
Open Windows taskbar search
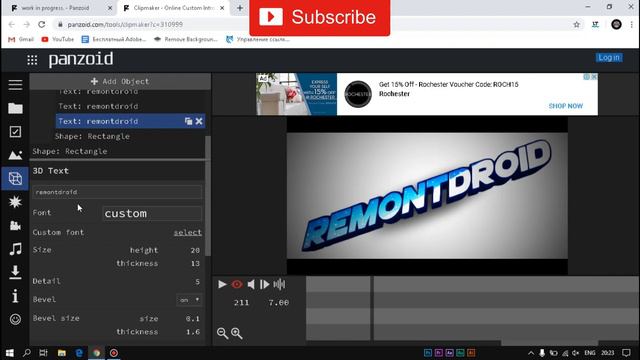pos(27,353)
